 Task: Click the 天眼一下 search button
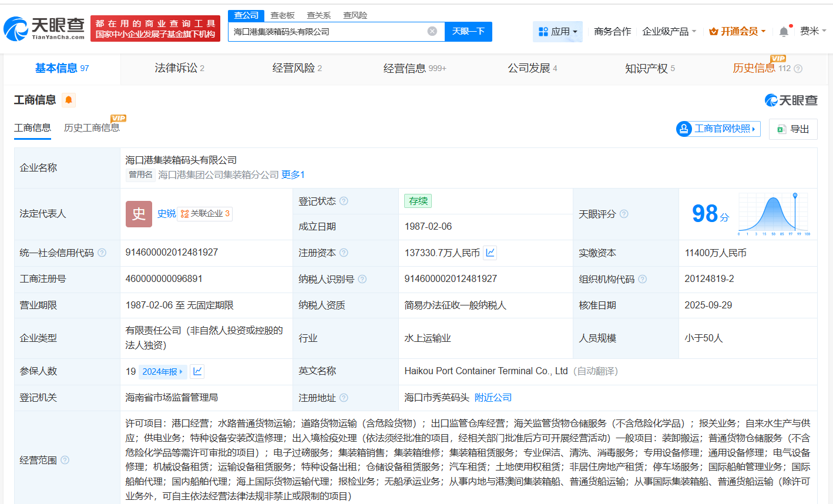468,31
